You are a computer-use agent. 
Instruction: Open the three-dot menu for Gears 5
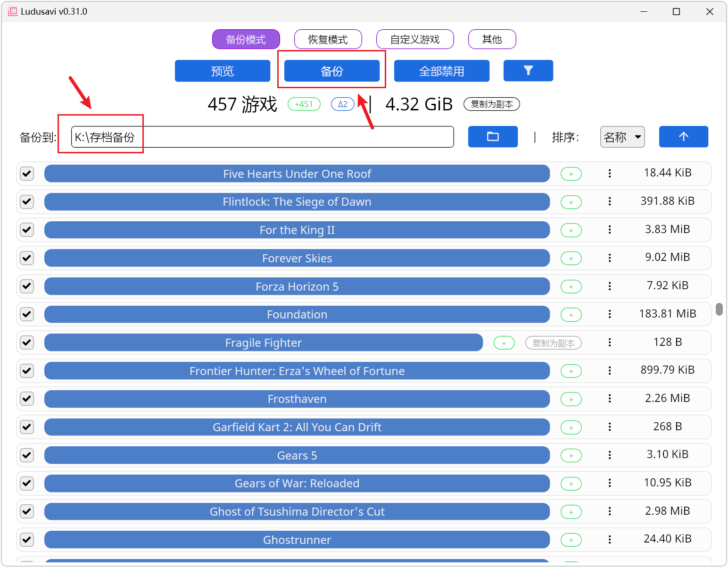click(610, 455)
